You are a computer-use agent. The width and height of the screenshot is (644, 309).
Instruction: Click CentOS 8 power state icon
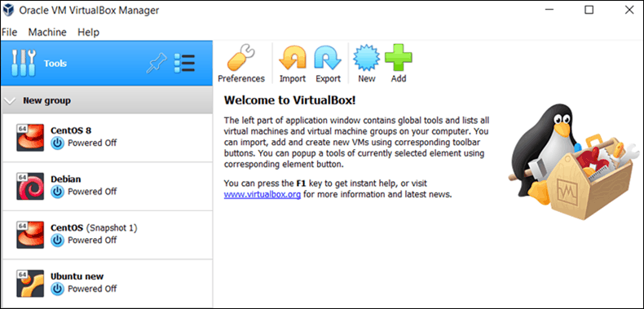pyautogui.click(x=58, y=143)
